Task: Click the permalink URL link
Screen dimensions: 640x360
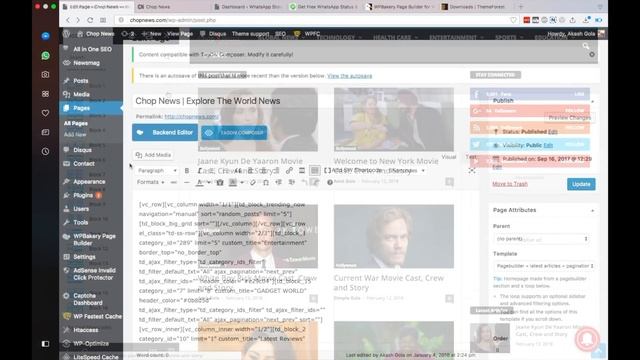Action: (191, 117)
